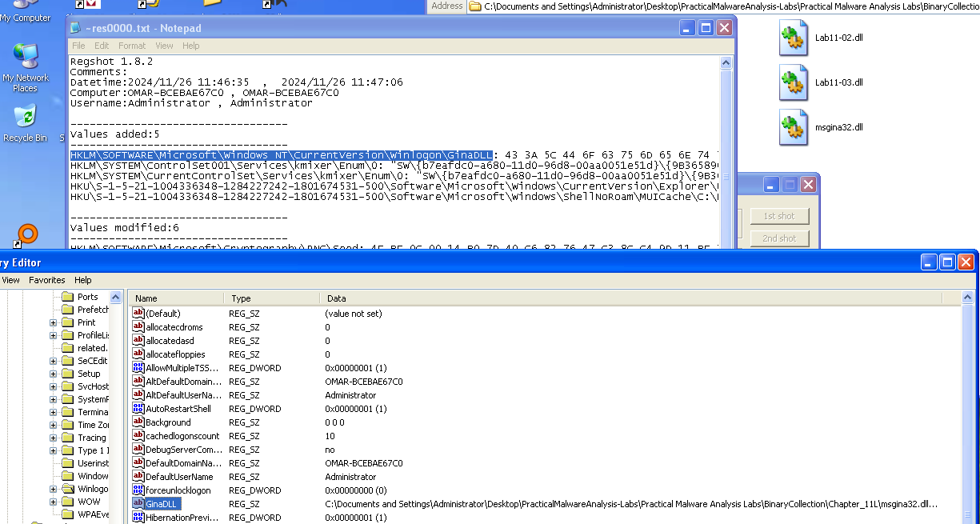Select the Lab11-03.dll file icon
Image resolution: width=980 pixels, height=524 pixels.
tap(792, 82)
